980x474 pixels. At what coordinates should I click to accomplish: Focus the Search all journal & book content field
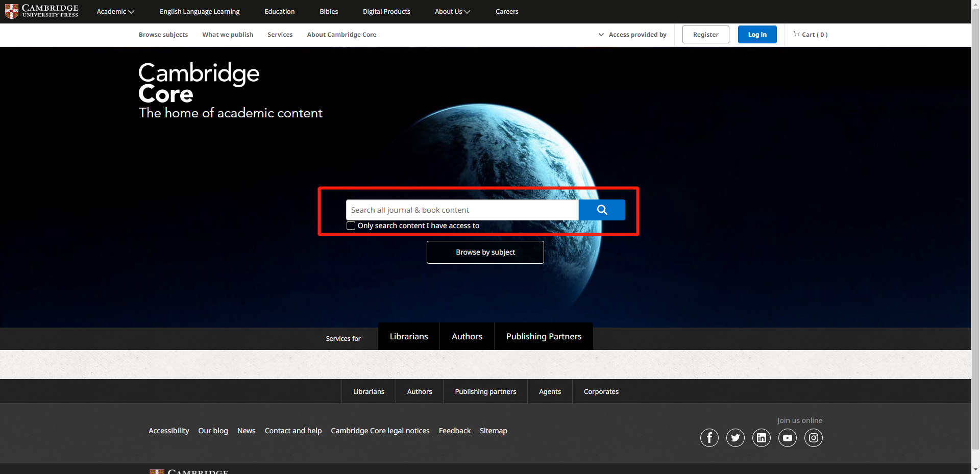pyautogui.click(x=462, y=210)
